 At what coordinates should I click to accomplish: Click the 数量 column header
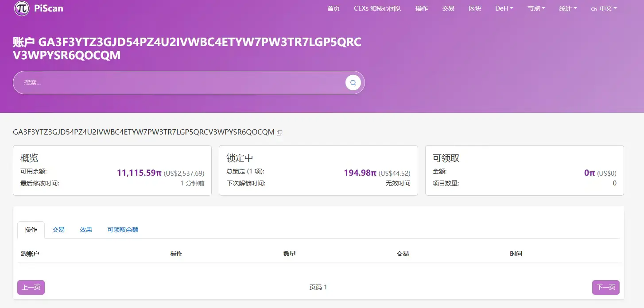pyautogui.click(x=290, y=254)
